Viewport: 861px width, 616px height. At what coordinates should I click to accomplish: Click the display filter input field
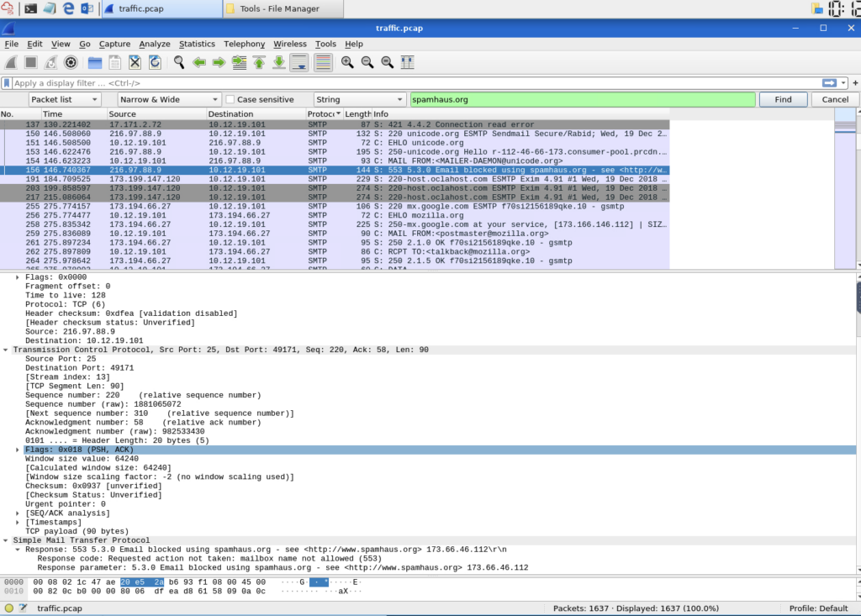point(416,83)
